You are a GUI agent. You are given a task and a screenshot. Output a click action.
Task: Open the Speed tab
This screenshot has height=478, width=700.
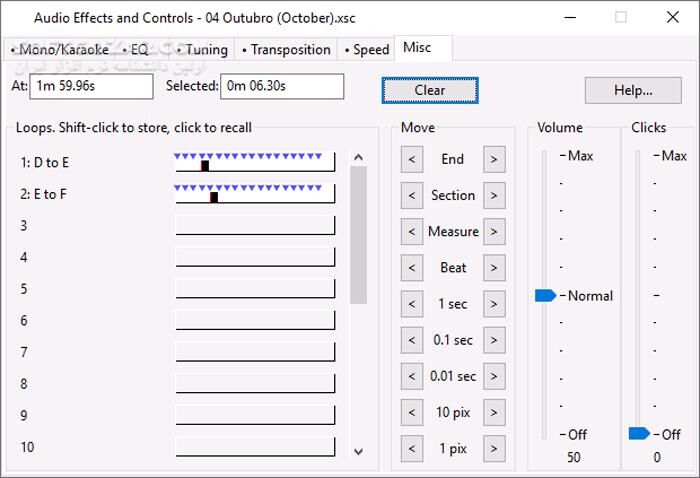(x=367, y=49)
